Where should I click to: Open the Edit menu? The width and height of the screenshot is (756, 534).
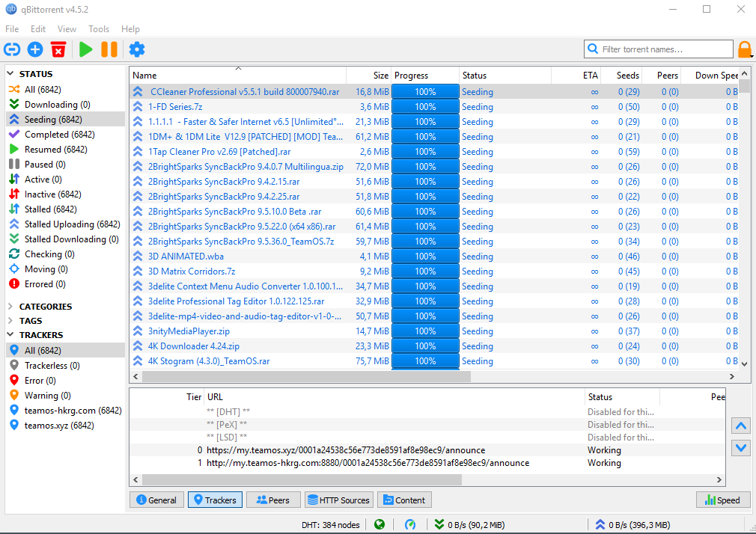coord(38,29)
